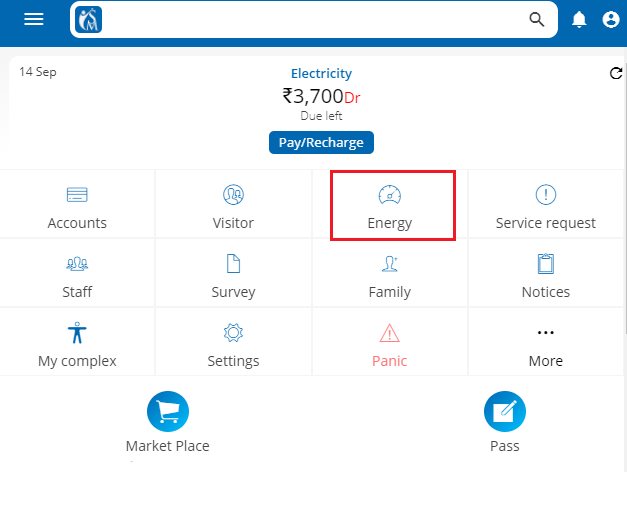Click the app logo in search bar
The width and height of the screenshot is (627, 508).
pyautogui.click(x=88, y=19)
